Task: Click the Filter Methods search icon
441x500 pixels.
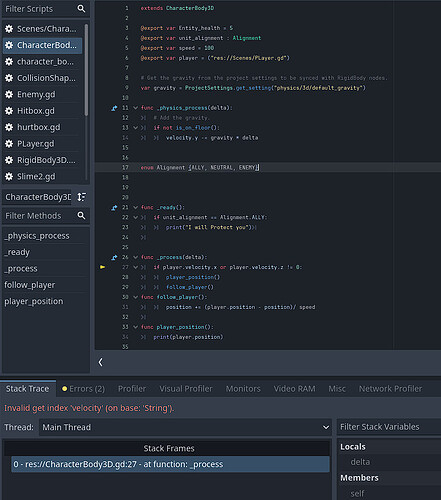Action: click(81, 216)
